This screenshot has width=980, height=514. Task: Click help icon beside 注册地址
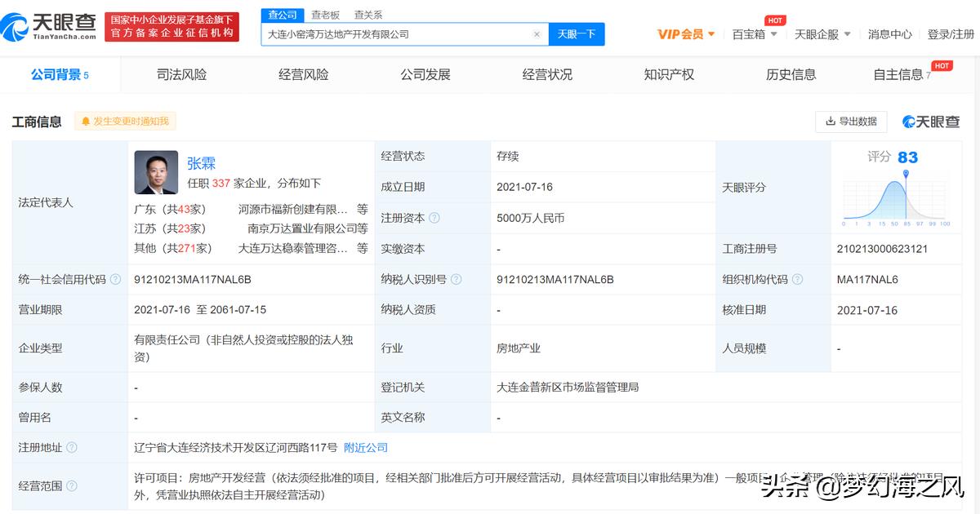click(x=72, y=448)
